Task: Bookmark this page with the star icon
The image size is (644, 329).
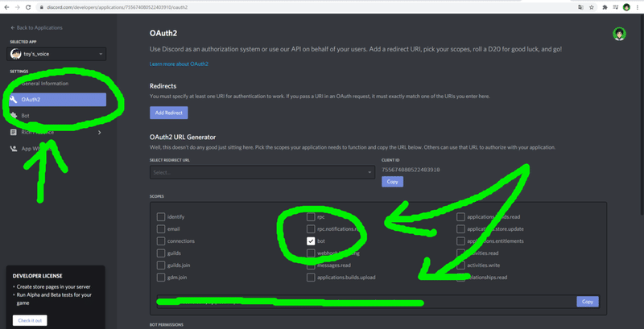Action: click(x=592, y=7)
